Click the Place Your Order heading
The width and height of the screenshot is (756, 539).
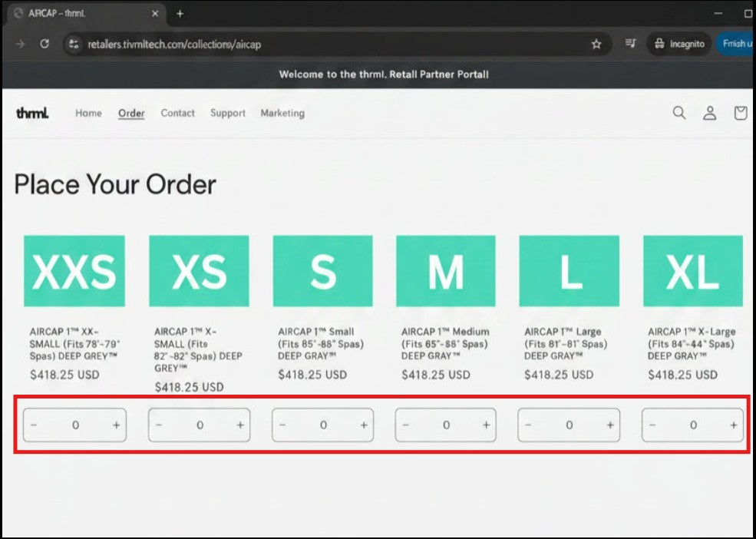click(x=115, y=185)
